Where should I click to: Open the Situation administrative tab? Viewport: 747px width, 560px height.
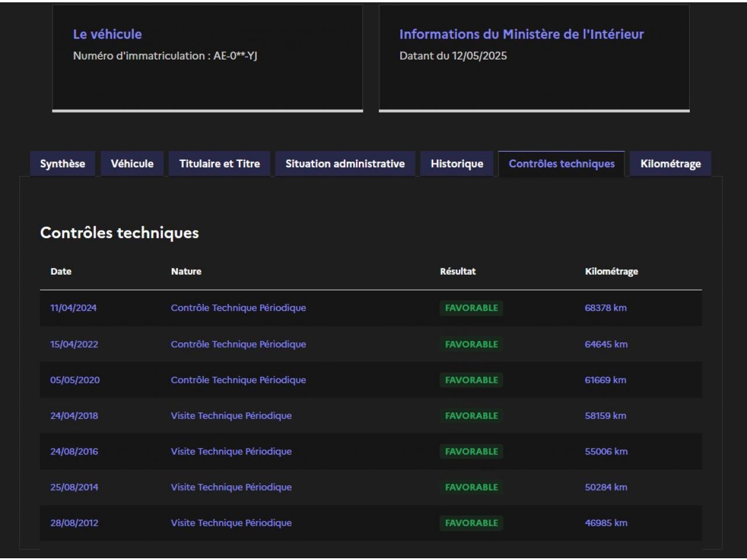pos(345,164)
